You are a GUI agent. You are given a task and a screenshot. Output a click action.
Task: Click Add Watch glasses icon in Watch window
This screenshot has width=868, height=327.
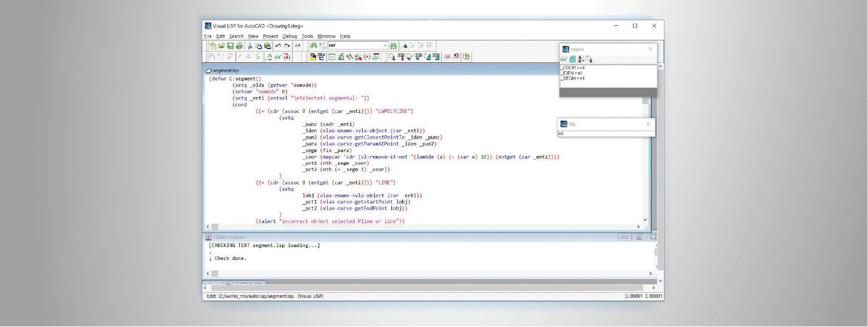[x=564, y=59]
